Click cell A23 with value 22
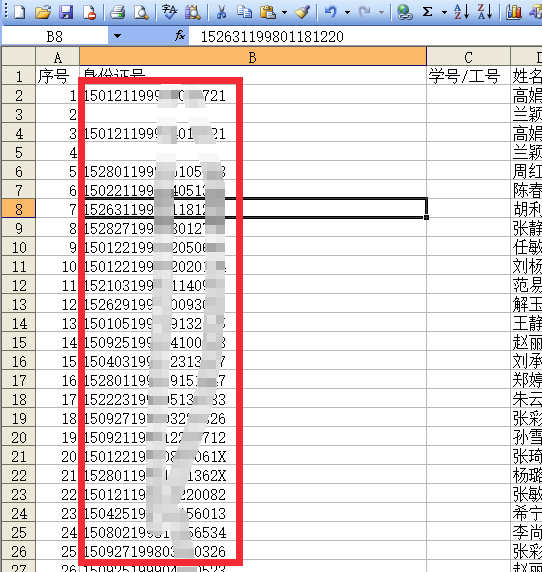The width and height of the screenshot is (542, 572). click(57, 493)
